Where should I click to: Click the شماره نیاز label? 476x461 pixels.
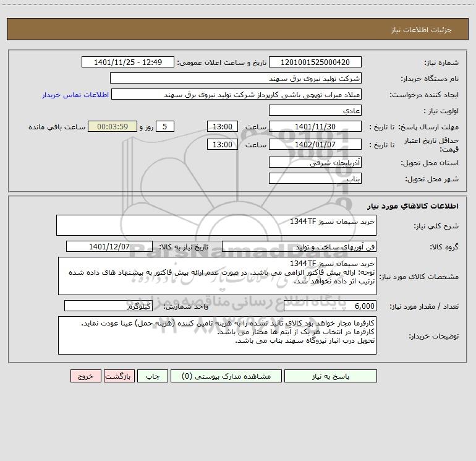coord(441,62)
